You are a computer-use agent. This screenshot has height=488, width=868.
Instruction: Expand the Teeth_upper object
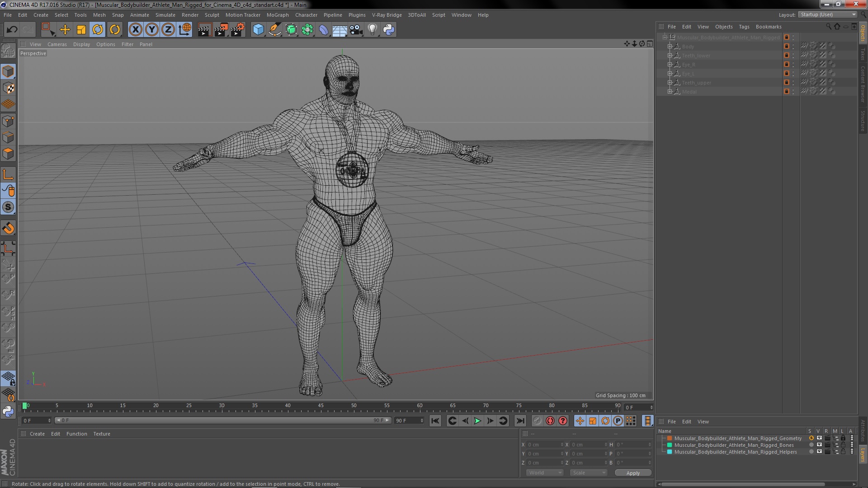670,83
